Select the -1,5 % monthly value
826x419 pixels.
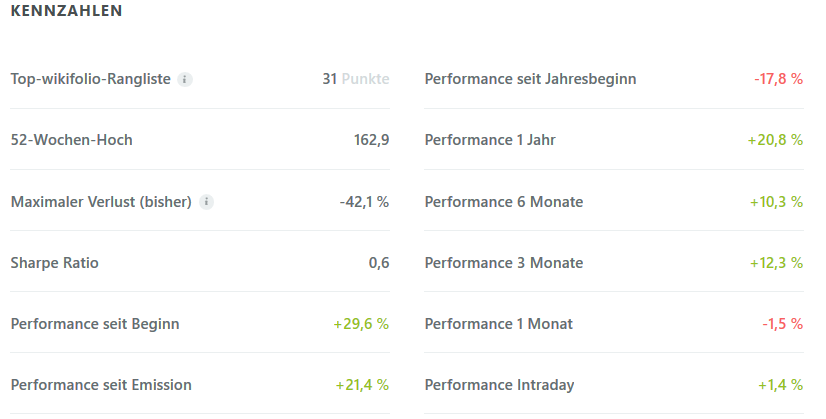click(x=782, y=324)
